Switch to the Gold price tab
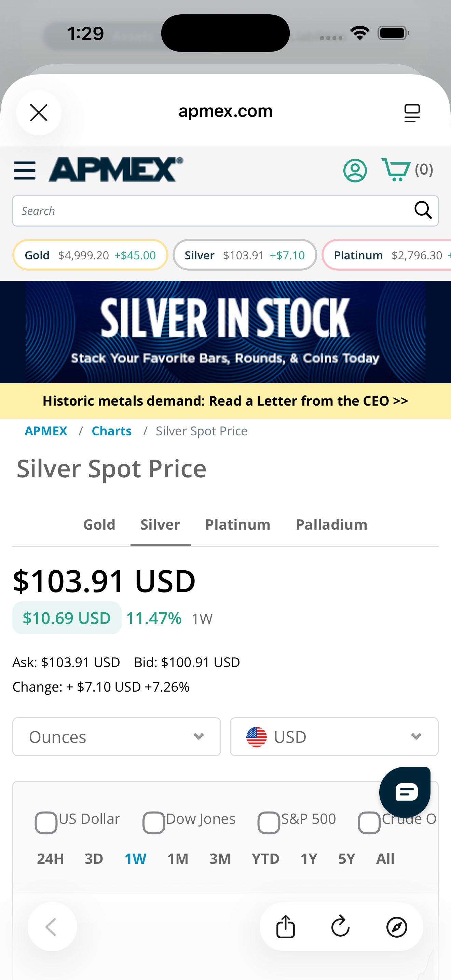Image resolution: width=451 pixels, height=980 pixels. (99, 525)
